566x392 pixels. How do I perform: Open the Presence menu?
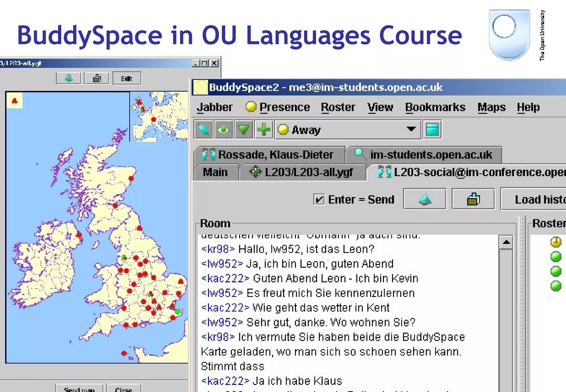pyautogui.click(x=284, y=107)
